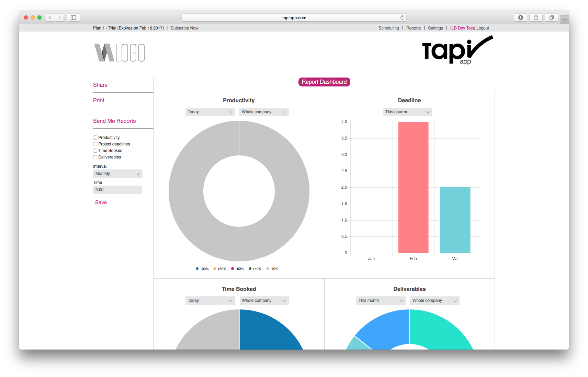
Task: Expand Deliverables This month dropdown
Action: pos(381,301)
